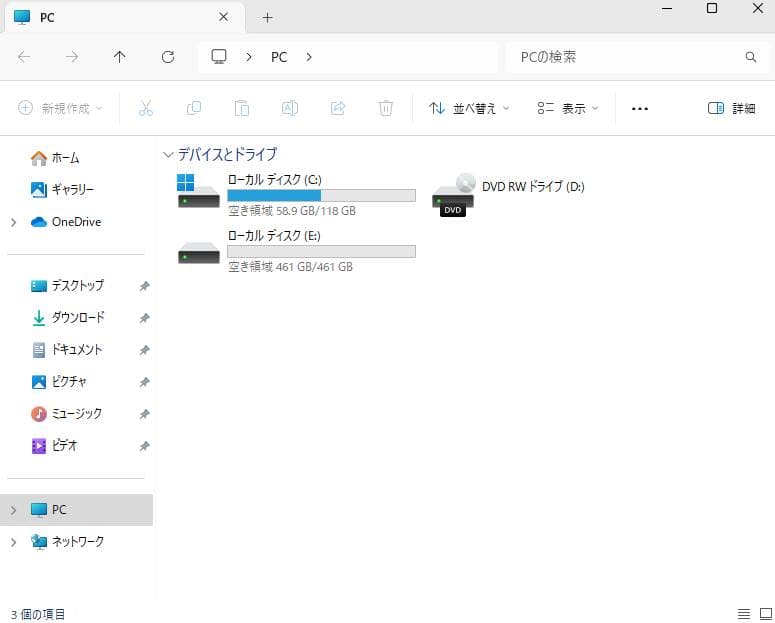775x623 pixels.
Task: Click the Copy icon in toolbar
Action: point(194,108)
